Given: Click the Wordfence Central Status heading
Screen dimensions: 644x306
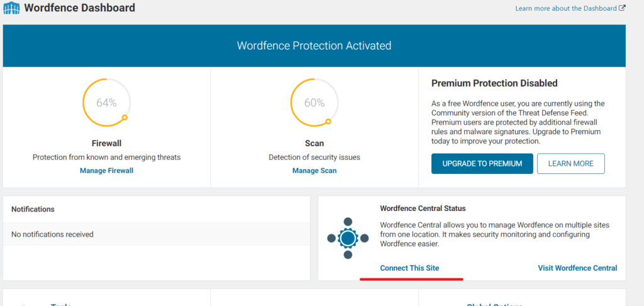Looking at the screenshot, I should pyautogui.click(x=423, y=208).
